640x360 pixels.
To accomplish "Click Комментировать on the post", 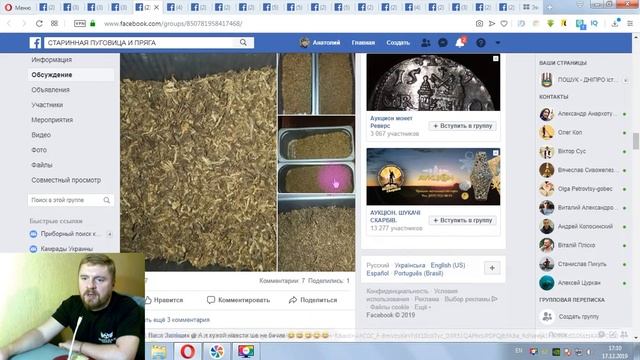I will [238, 300].
